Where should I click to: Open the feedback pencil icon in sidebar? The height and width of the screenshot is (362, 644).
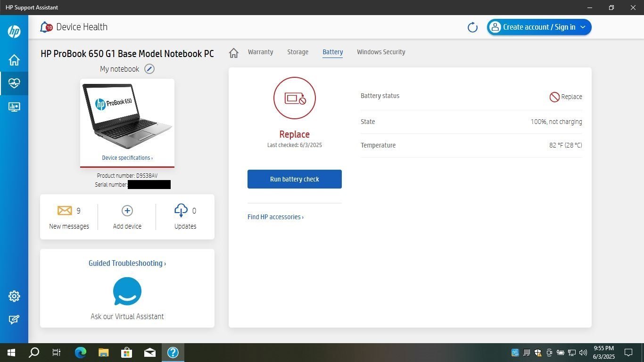pyautogui.click(x=14, y=320)
